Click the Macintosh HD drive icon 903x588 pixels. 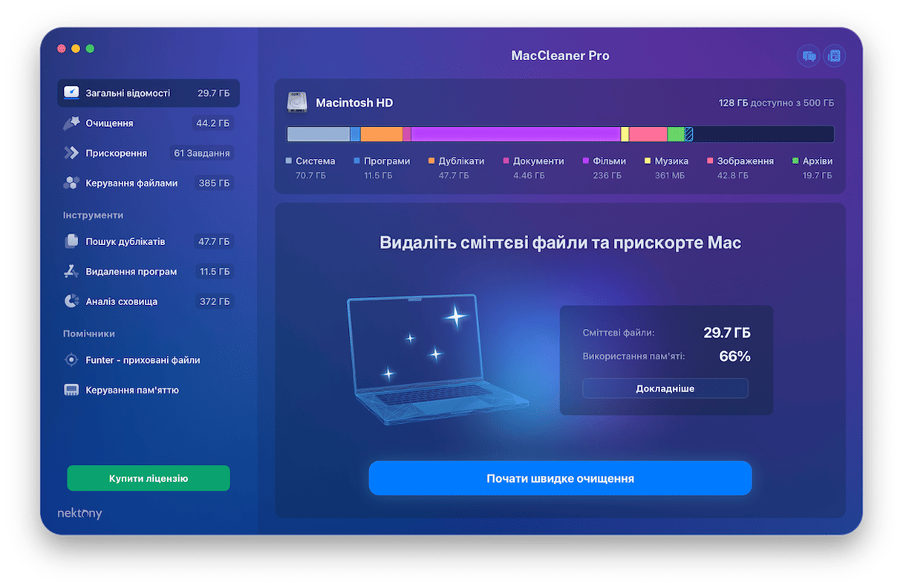[297, 102]
